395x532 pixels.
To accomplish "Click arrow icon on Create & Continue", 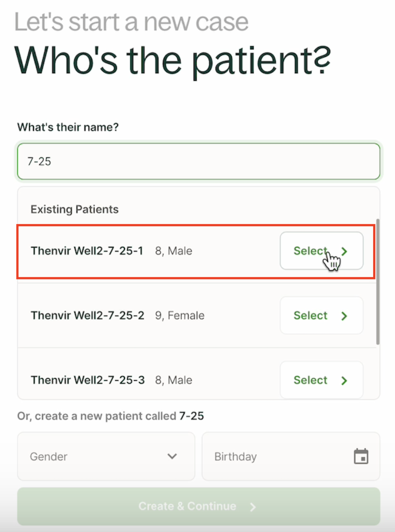I will (x=253, y=507).
